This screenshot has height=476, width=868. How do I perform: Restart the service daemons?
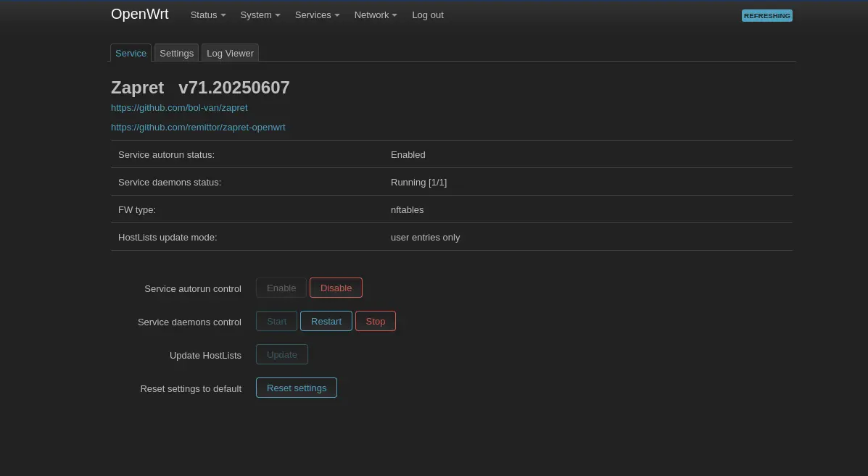coord(326,321)
